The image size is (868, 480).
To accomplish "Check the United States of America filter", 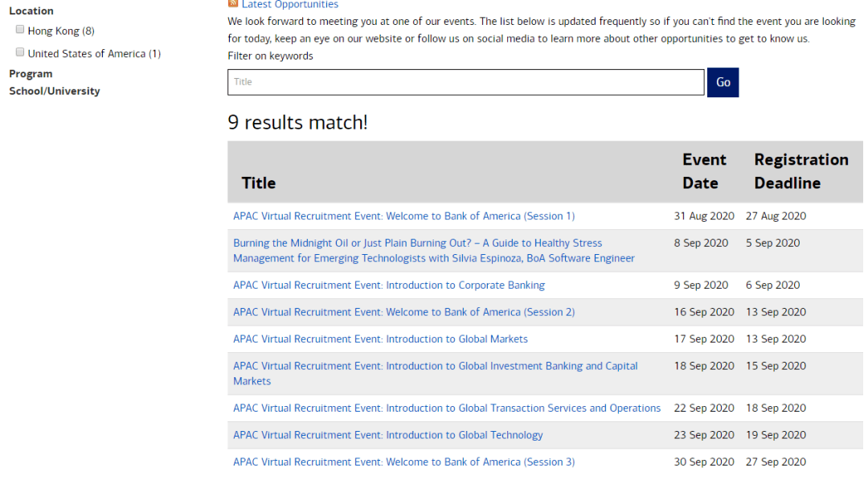I will click(x=20, y=52).
